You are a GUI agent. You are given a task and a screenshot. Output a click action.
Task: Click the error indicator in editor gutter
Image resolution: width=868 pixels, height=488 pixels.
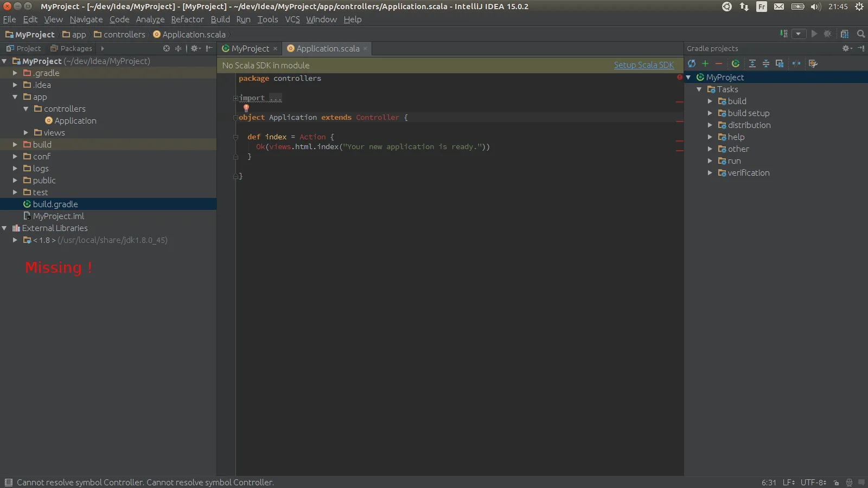coord(679,77)
